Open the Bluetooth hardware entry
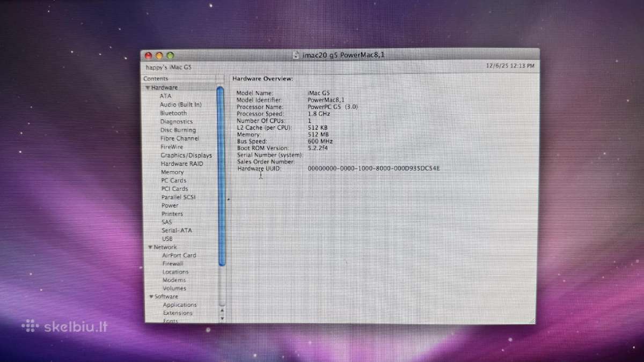Screen dimensions: 644x362 point(173,113)
